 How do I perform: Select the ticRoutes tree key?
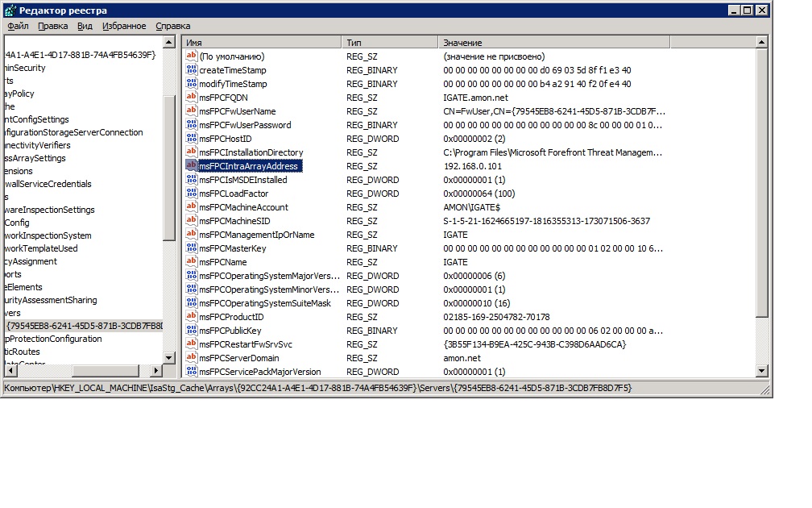23,352
